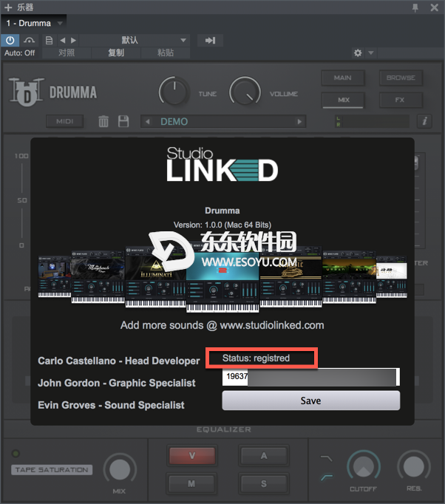Image resolution: width=445 pixels, height=504 pixels.
Task: Click the Carlo Castellano - Head Developer credit
Action: click(119, 361)
